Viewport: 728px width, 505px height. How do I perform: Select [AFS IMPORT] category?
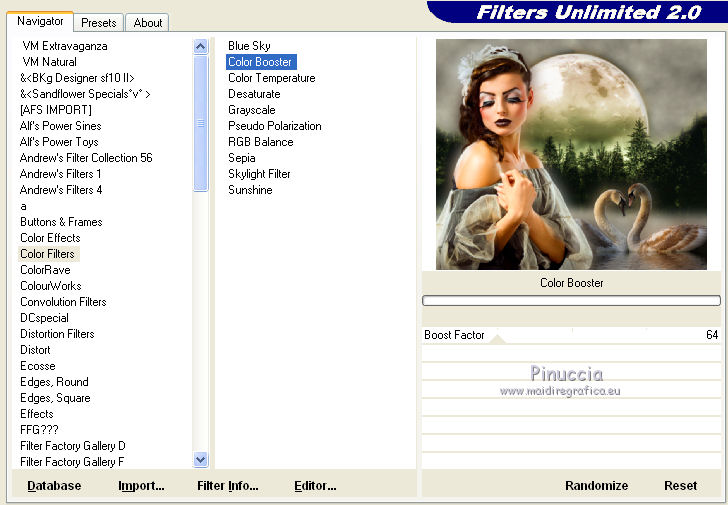pyautogui.click(x=56, y=110)
